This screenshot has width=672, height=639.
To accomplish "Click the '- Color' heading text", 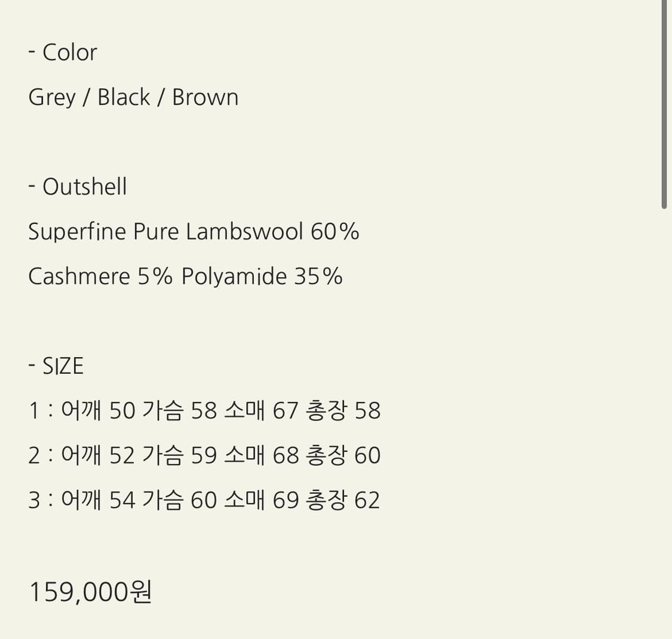I will tap(63, 53).
